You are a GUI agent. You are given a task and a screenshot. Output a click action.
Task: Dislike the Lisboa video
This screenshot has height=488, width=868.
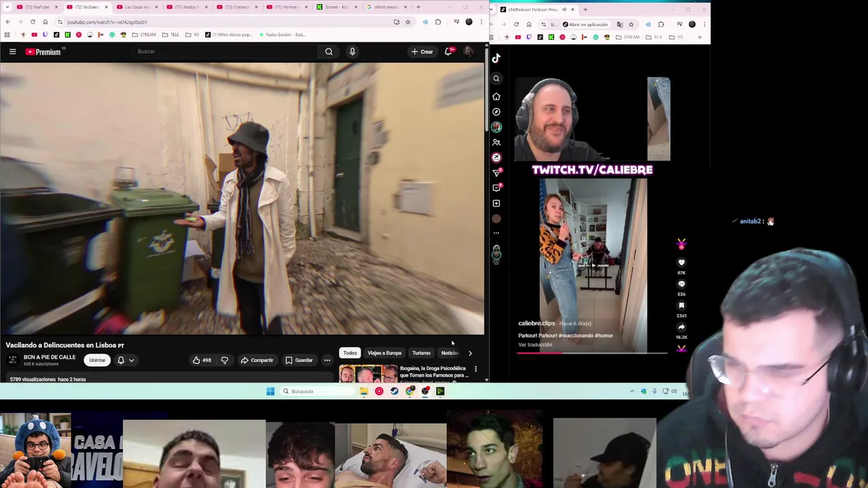pos(224,361)
